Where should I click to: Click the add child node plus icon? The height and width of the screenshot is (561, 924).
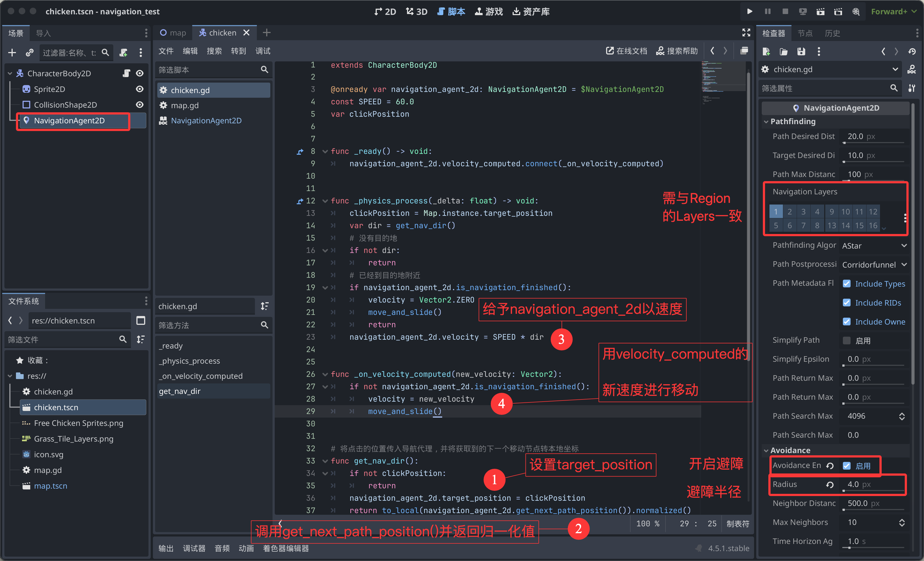(12, 53)
